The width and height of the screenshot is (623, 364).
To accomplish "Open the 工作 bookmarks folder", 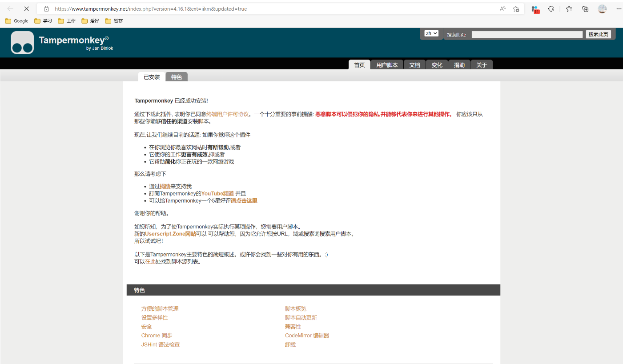I will pos(67,21).
